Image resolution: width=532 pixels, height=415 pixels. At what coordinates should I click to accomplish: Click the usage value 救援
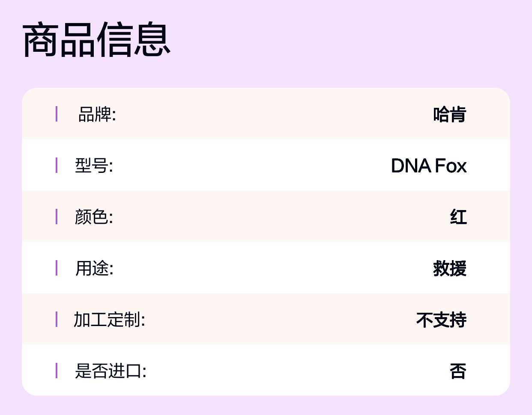449,268
